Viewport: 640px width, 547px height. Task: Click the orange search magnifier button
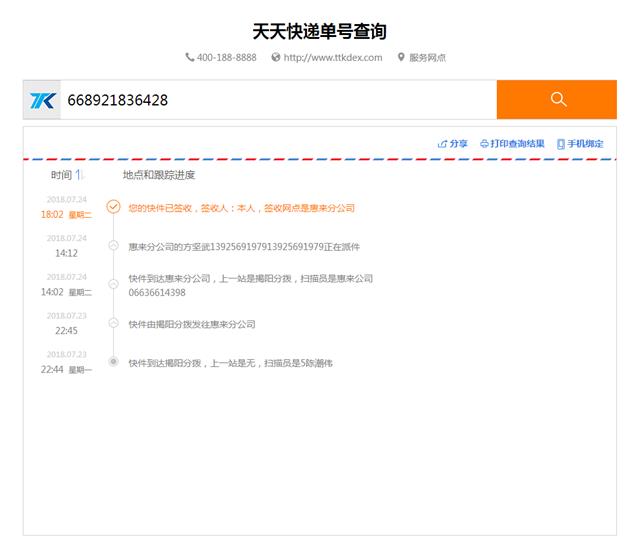[556, 100]
